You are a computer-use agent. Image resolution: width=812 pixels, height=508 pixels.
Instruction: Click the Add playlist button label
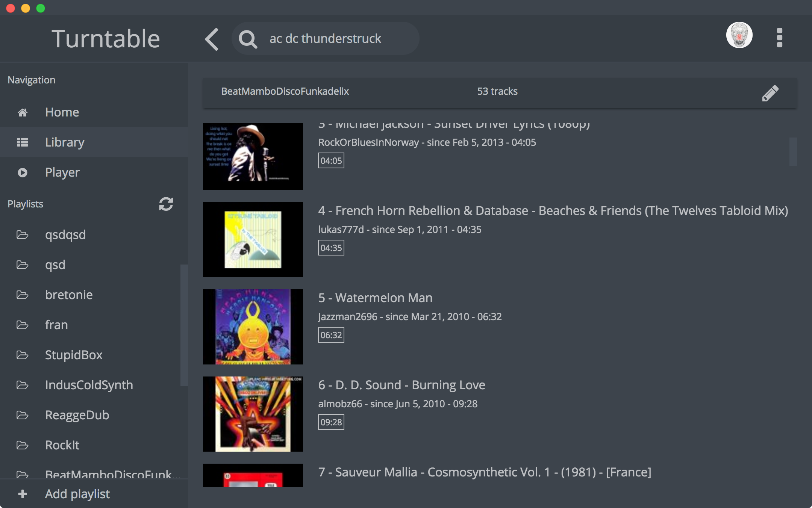tap(77, 494)
